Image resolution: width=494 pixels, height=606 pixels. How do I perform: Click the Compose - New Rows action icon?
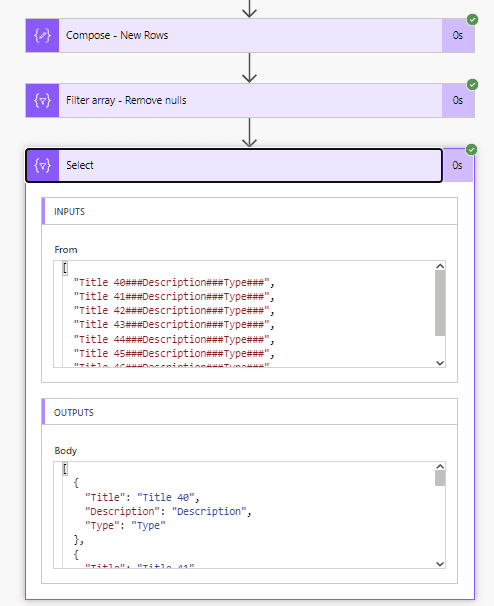(43, 36)
